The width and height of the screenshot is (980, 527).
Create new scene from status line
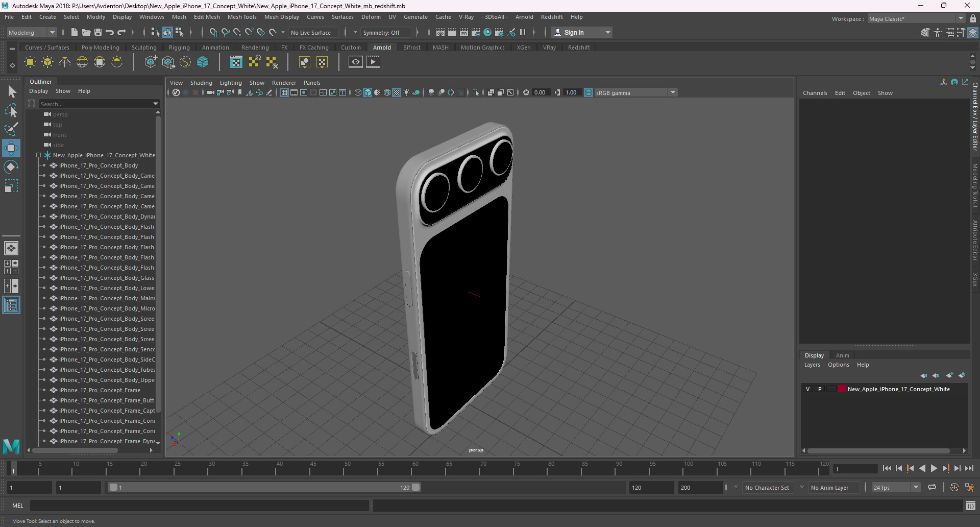pyautogui.click(x=75, y=33)
